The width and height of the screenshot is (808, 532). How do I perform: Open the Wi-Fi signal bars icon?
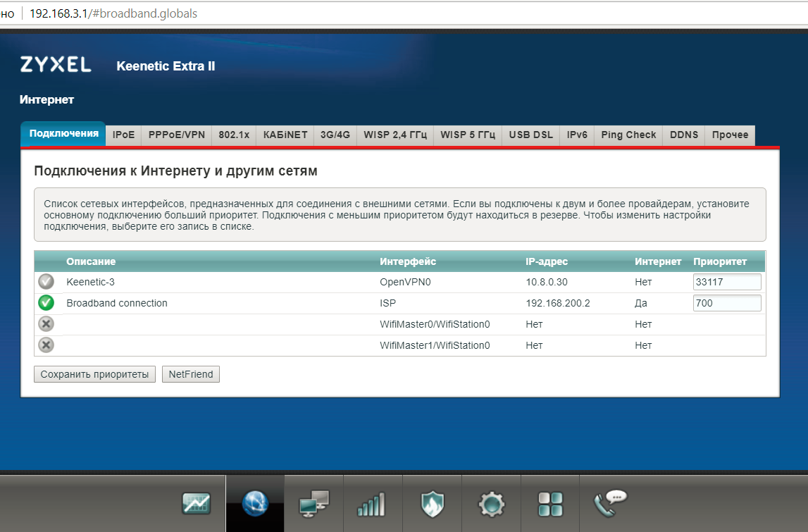pyautogui.click(x=373, y=503)
